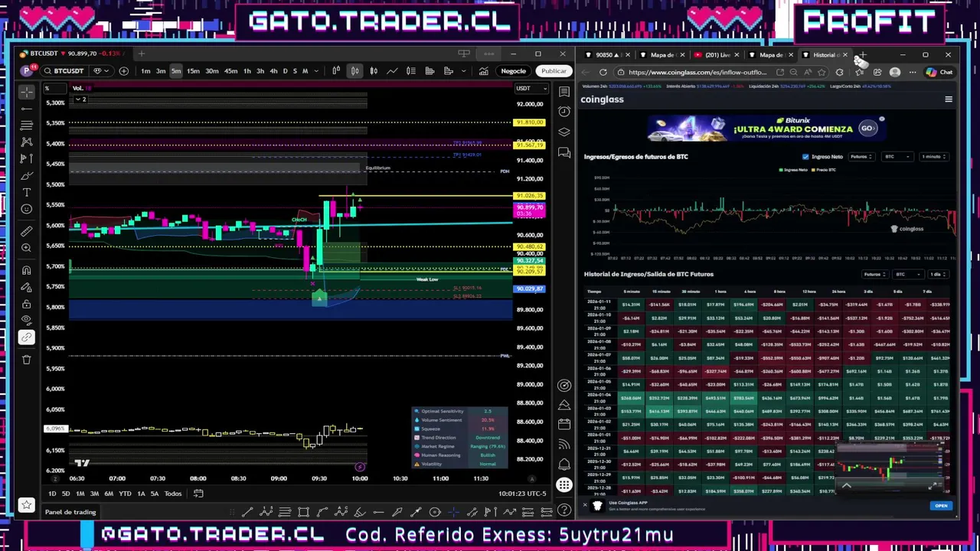The width and height of the screenshot is (980, 551).
Task: Switch chart to 30m interval
Action: [x=212, y=71]
